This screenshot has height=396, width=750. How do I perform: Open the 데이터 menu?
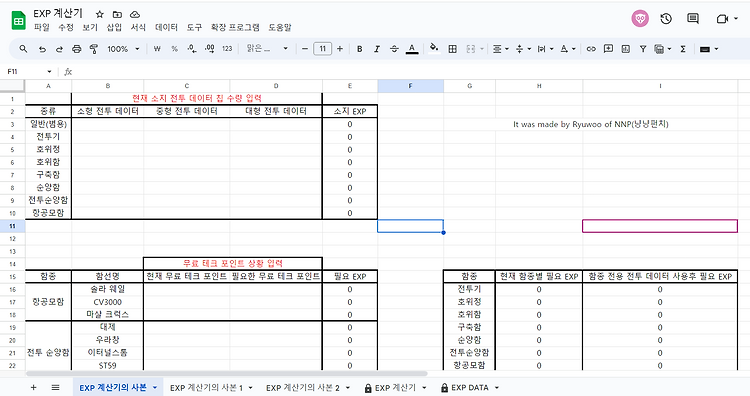click(x=166, y=27)
